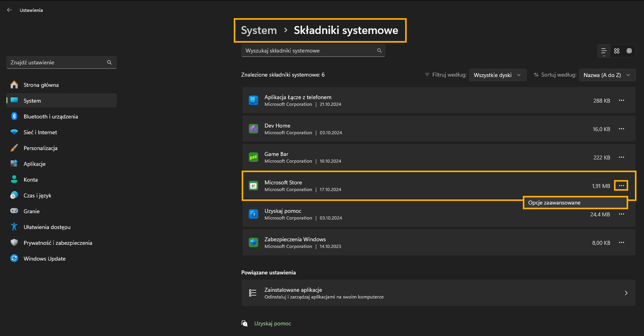
Task: Click the Zabezpieczenia Windows app icon
Action: 253,242
